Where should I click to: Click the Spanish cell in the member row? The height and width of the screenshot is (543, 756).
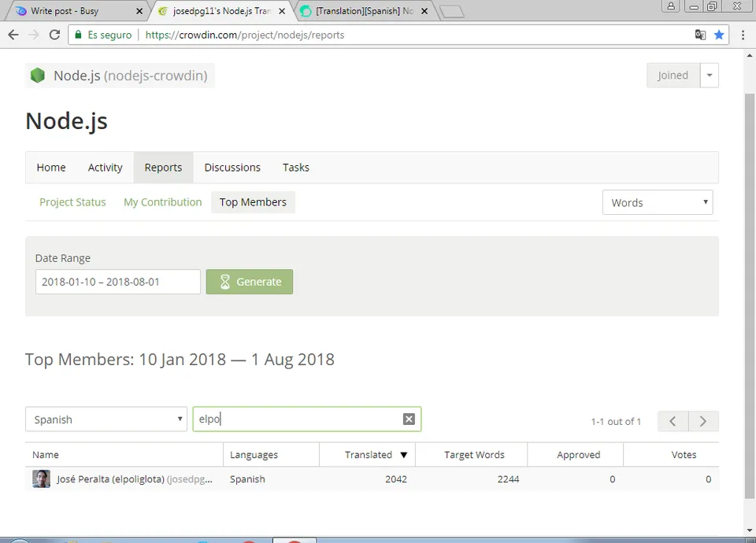point(247,479)
